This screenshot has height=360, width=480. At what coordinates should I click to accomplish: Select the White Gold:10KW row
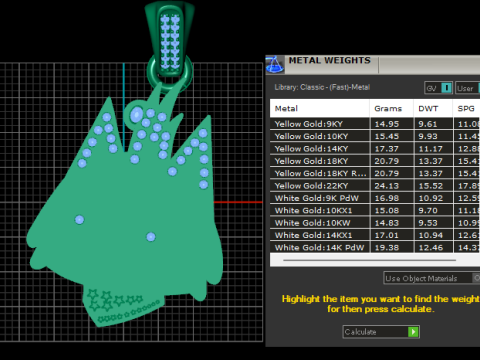(x=375, y=223)
